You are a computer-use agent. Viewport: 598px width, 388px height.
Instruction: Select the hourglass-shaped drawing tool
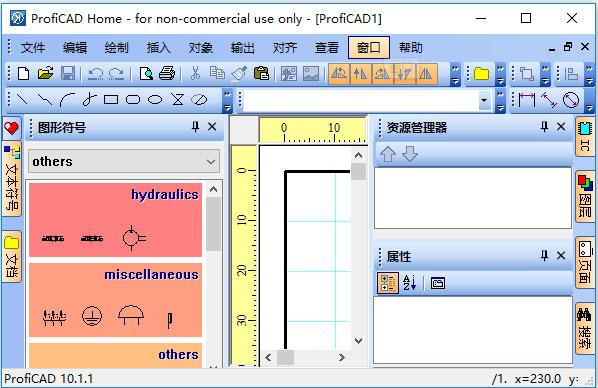pos(177,100)
